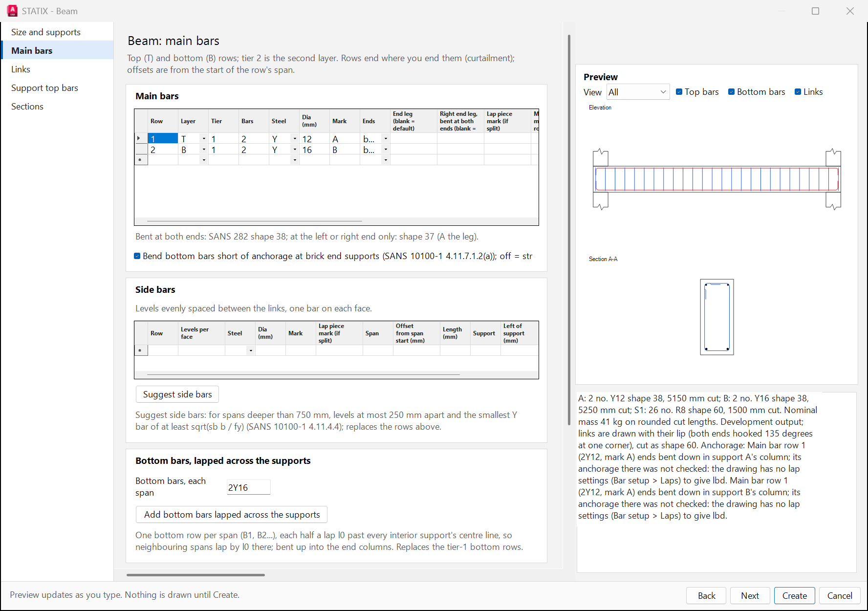Open the Support top bars page
The height and width of the screenshot is (611, 868).
click(x=57, y=88)
